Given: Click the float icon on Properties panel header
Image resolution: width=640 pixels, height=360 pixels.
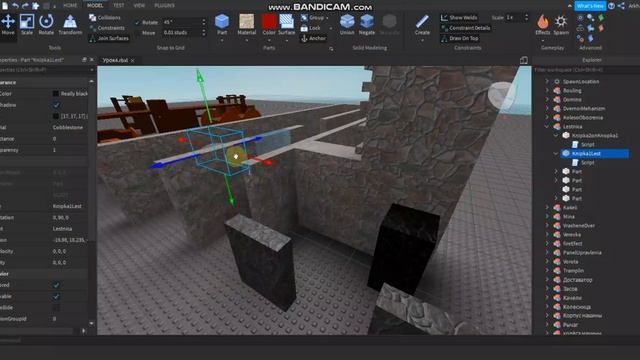Looking at the screenshot, I should [84, 60].
